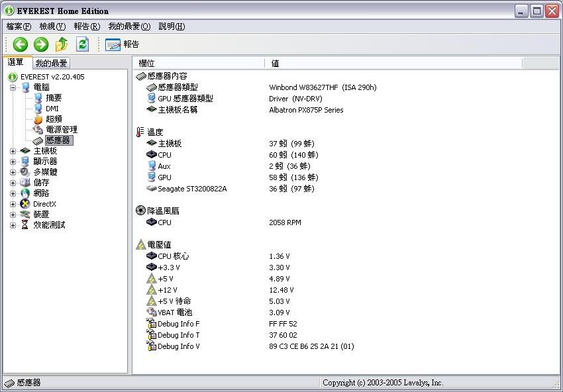The height and width of the screenshot is (392, 563).
Task: Select the GPU temperature 58 row
Action: click(232, 177)
